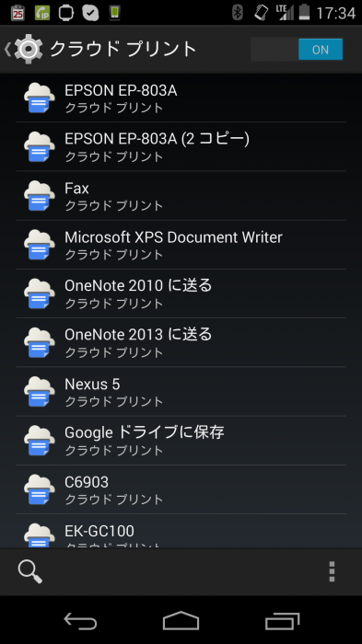
Task: Tap cloud printer icon beside Nexus 5
Action: pyautogui.click(x=39, y=391)
